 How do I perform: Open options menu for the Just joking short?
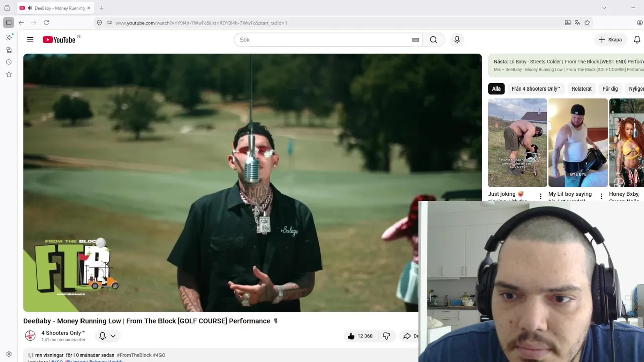pyautogui.click(x=541, y=196)
